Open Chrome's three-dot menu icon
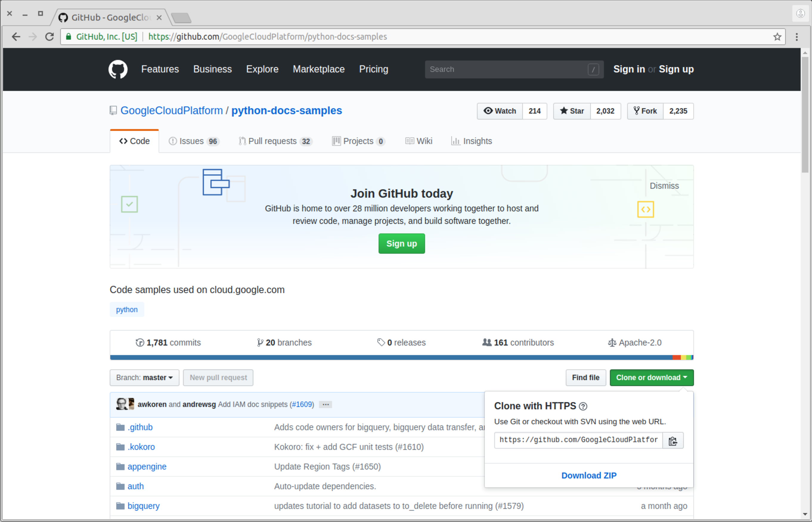The image size is (812, 522). pos(797,37)
